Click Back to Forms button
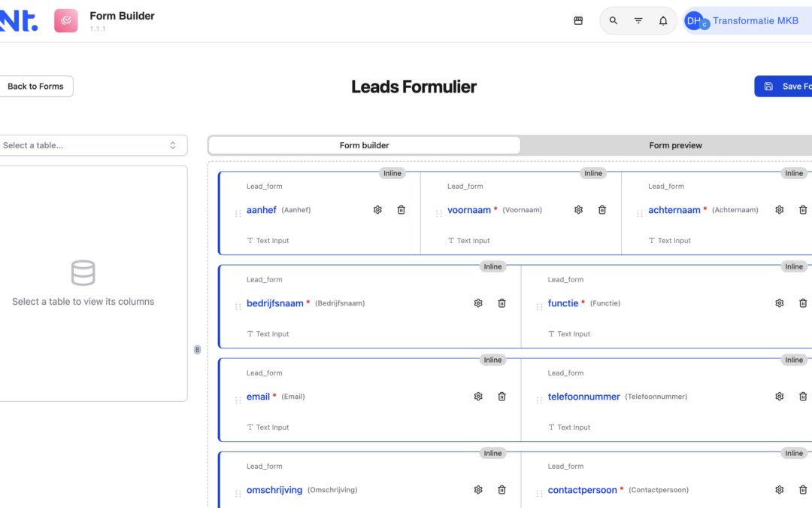The image size is (812, 508). (35, 87)
